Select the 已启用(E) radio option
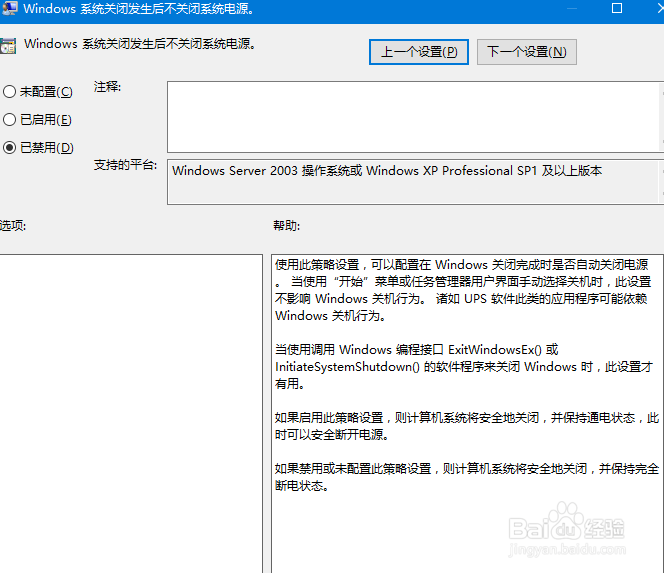Screen dimensions: 664x573 (x=37, y=120)
